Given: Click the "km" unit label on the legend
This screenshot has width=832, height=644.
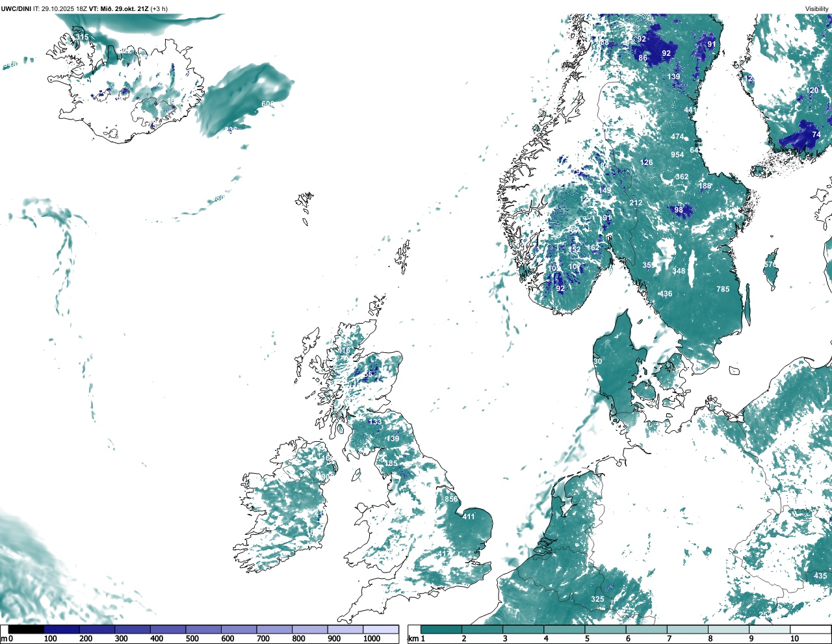Looking at the screenshot, I should 412,639.
